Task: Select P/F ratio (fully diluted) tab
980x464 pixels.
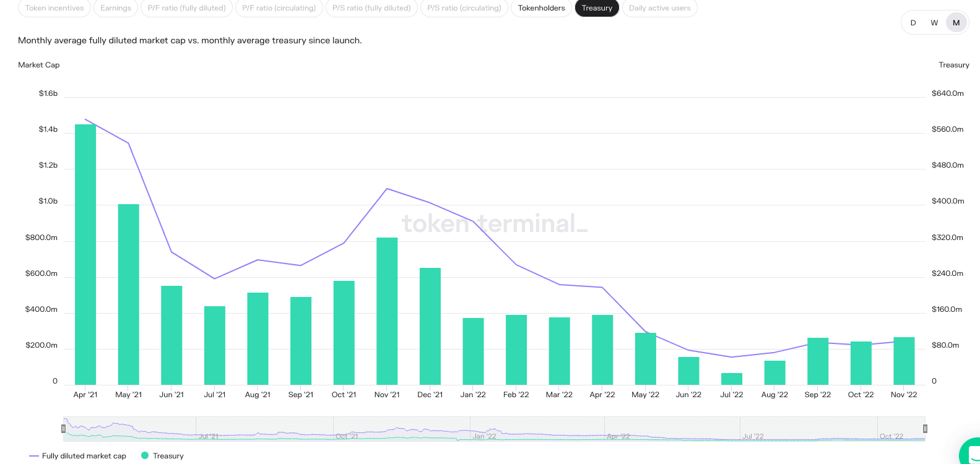Action: click(x=187, y=8)
